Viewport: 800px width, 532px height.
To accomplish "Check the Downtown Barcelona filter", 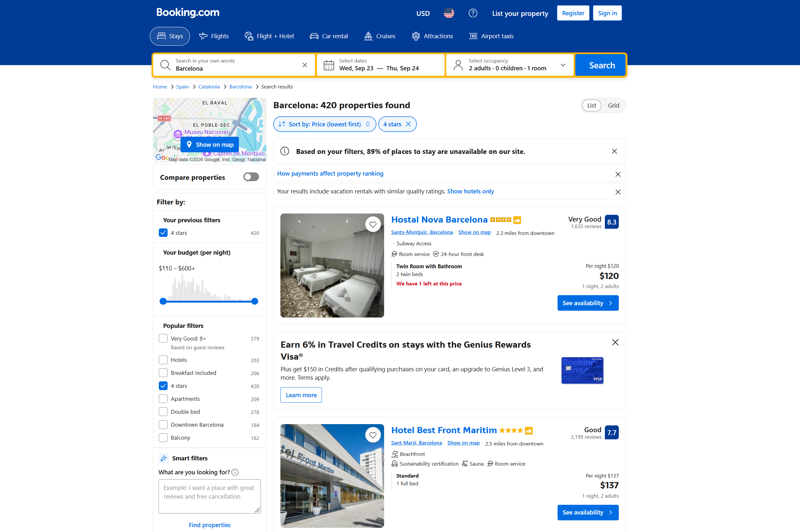I will pyautogui.click(x=163, y=425).
